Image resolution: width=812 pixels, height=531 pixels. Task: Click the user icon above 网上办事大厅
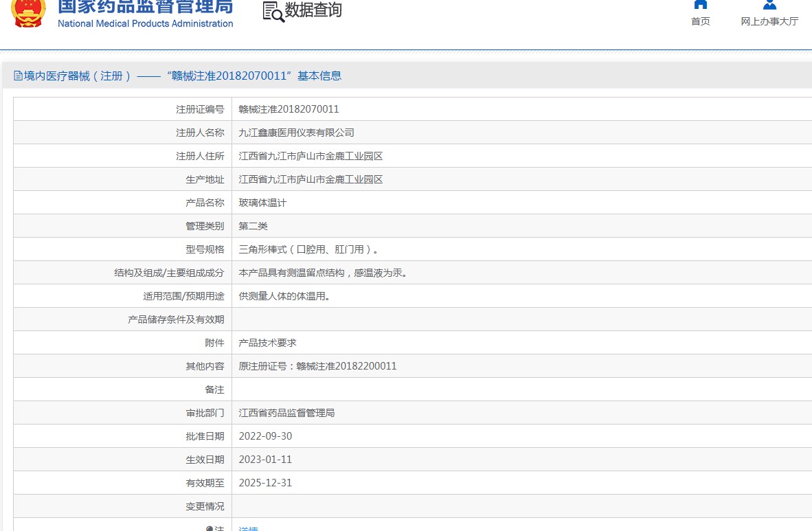[x=769, y=4]
